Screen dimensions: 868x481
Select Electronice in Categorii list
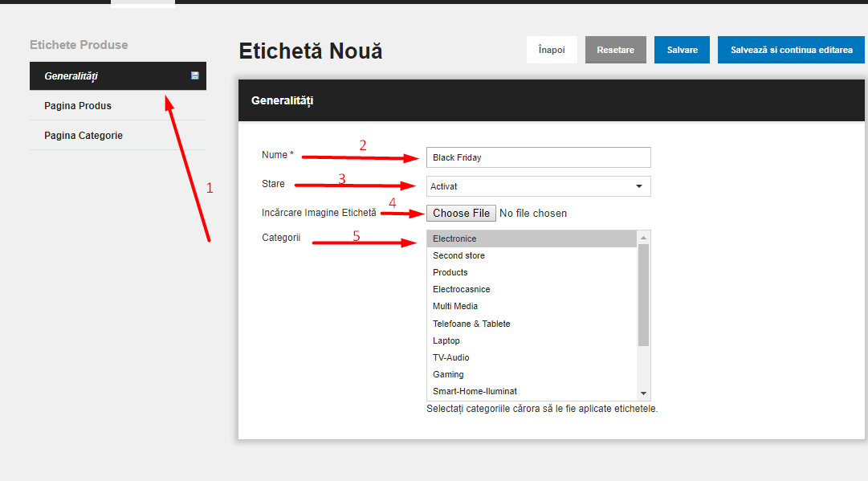pos(532,238)
